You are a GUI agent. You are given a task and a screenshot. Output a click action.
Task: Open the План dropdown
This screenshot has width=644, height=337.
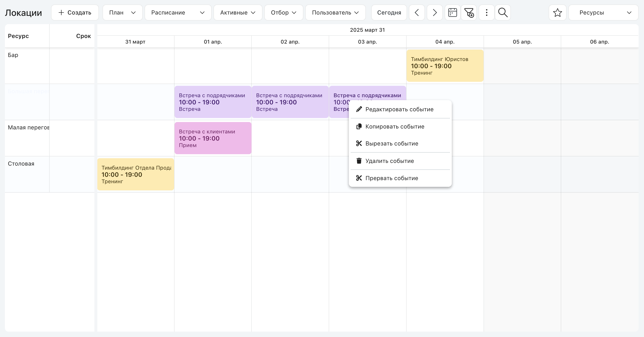pos(122,13)
